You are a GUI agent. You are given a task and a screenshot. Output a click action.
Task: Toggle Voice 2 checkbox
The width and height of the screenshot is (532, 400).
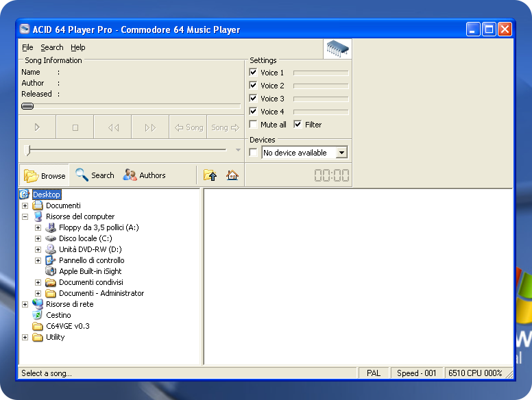click(x=253, y=85)
